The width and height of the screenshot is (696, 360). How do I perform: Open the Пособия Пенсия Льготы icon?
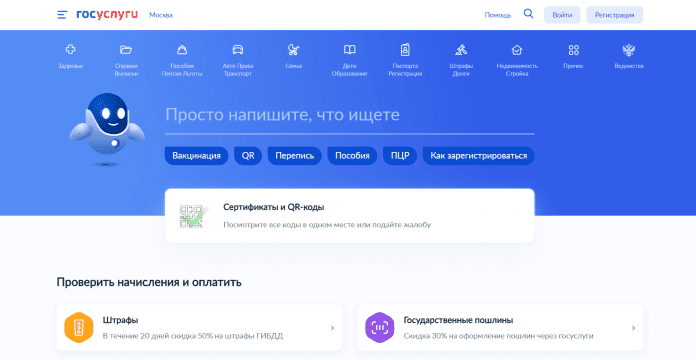pos(182,49)
